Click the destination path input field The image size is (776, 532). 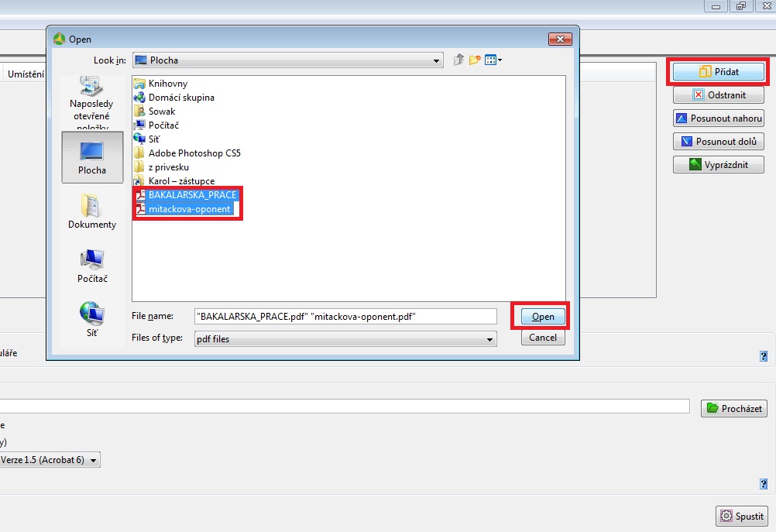click(x=345, y=407)
